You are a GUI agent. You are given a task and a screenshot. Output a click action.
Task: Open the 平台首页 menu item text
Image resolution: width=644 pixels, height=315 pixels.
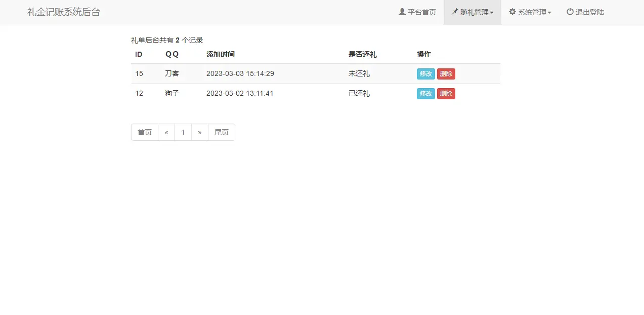coord(422,12)
